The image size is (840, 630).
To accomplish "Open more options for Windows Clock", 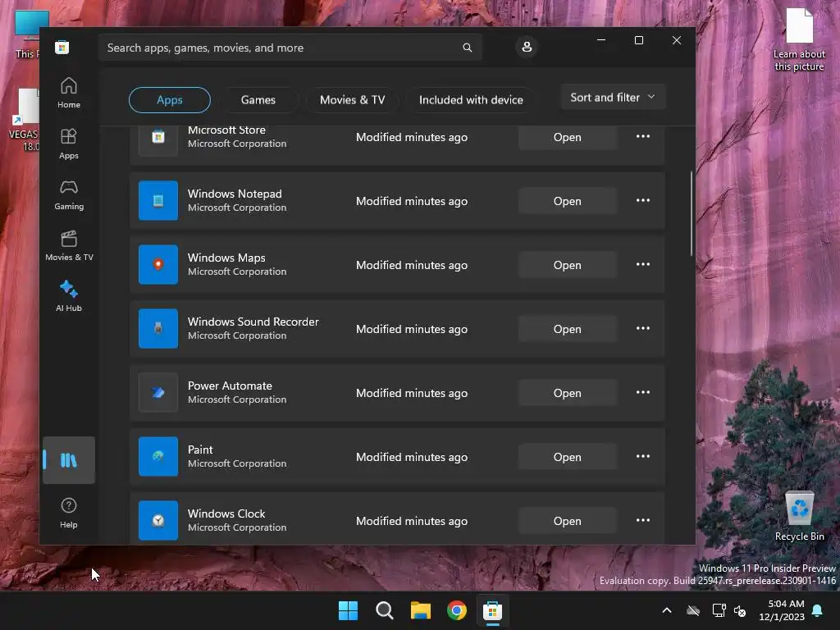I will pos(643,519).
